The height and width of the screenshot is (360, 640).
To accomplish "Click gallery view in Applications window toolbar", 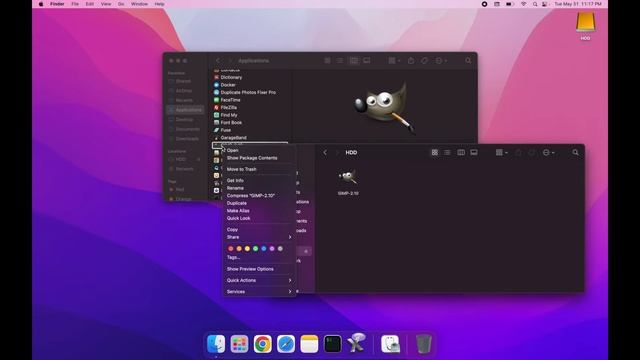I will [367, 61].
